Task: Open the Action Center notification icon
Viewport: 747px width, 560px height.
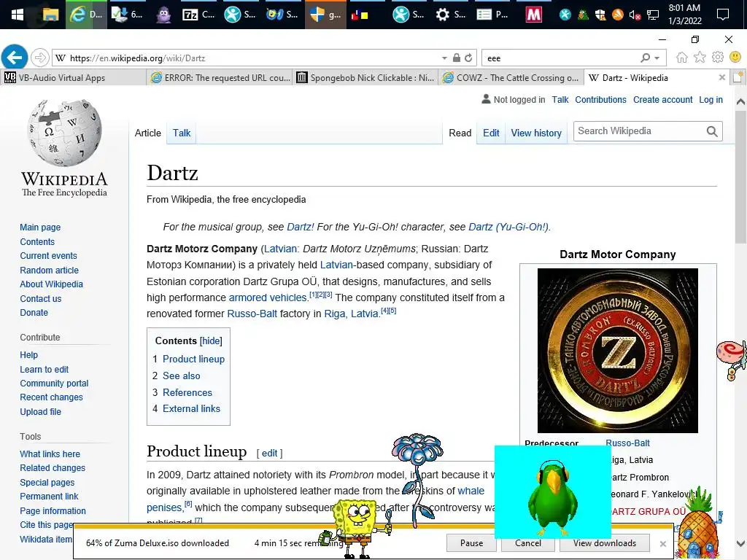Action: coord(723,15)
